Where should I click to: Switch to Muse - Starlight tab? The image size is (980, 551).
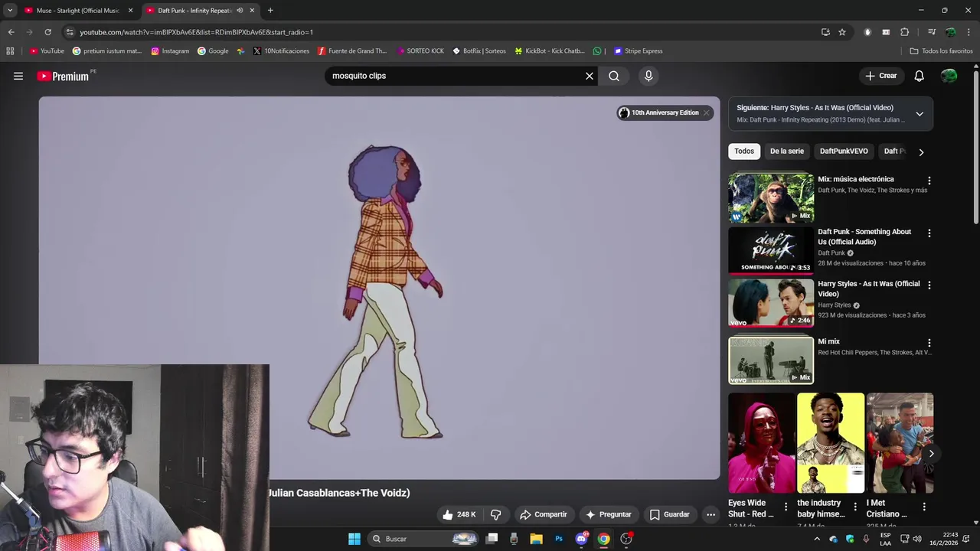click(78, 11)
